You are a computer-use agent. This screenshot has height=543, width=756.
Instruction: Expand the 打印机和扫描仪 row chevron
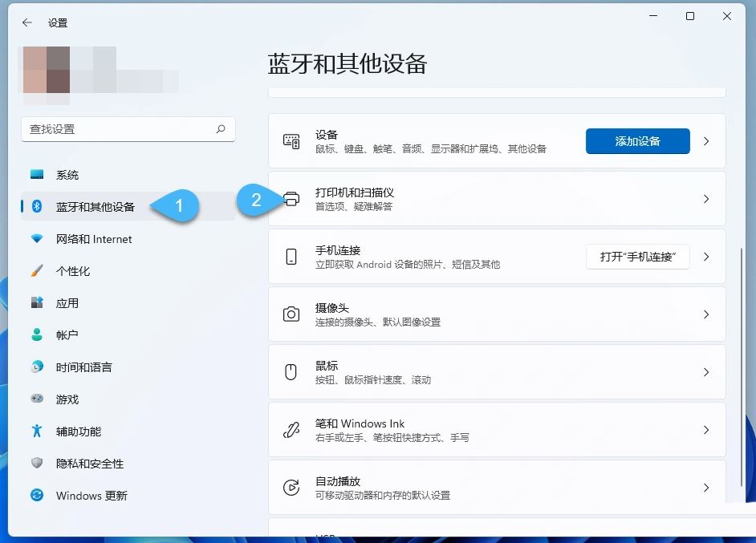[705, 199]
